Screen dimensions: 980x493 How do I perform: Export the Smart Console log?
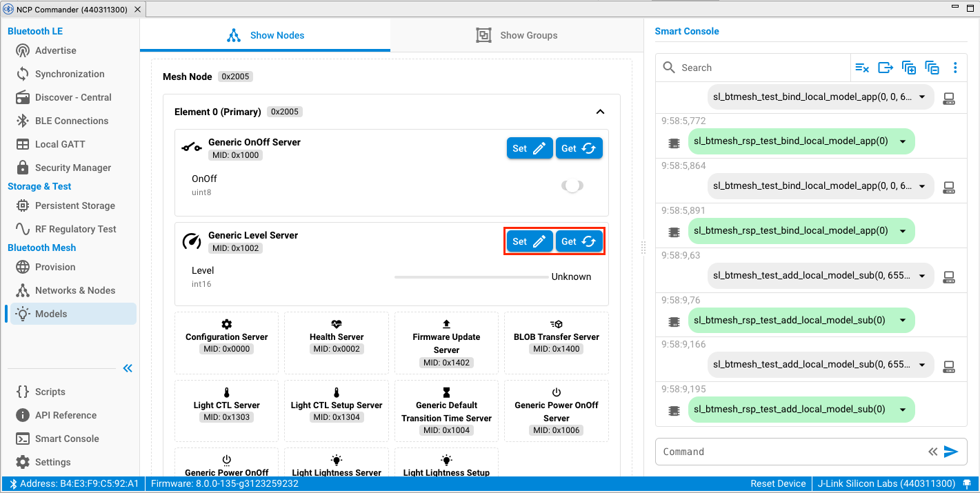coord(886,68)
